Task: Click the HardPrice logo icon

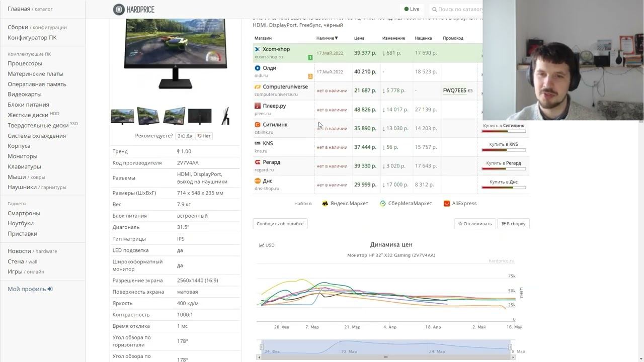Action: 119,9
